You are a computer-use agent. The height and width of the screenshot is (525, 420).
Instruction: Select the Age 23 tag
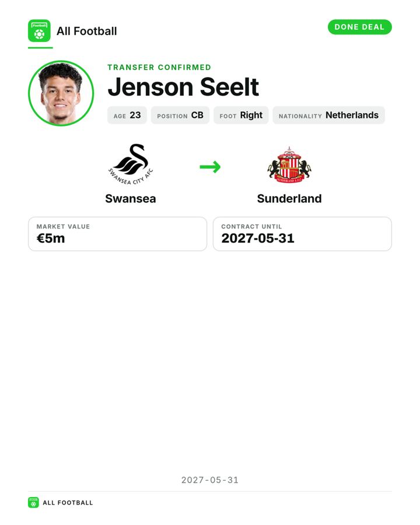(x=127, y=115)
